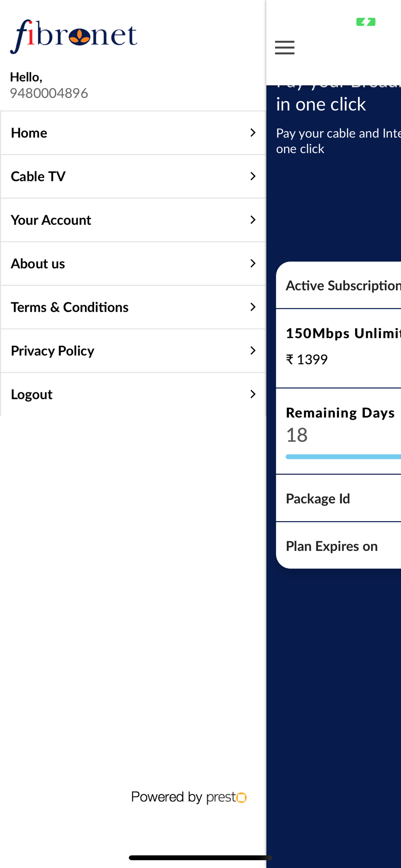The height and width of the screenshot is (868, 401).
Task: Tap the arrow beside Cable TV
Action: pyautogui.click(x=253, y=176)
